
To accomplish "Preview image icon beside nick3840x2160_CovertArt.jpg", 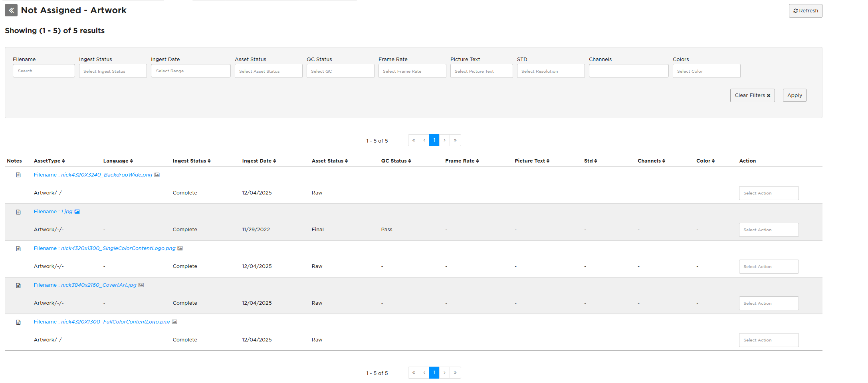I will point(141,285).
